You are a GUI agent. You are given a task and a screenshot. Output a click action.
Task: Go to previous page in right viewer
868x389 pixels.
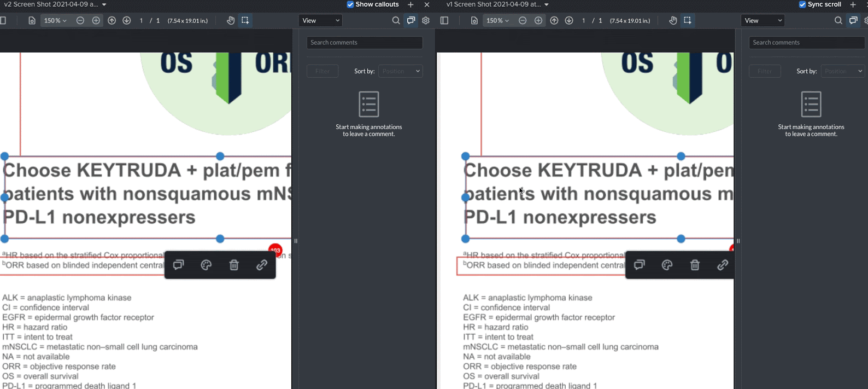click(x=554, y=20)
